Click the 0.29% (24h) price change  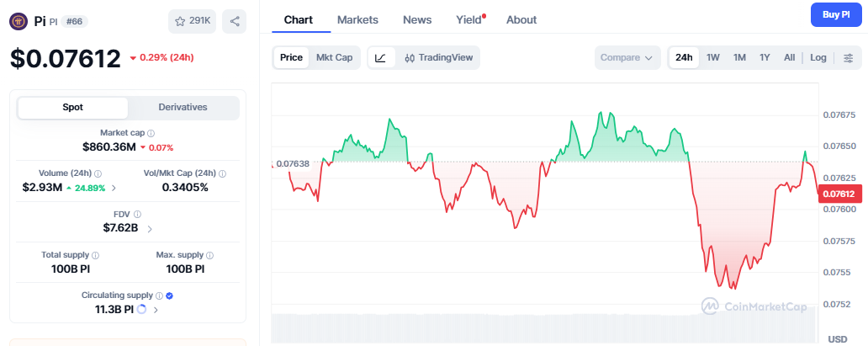(161, 57)
